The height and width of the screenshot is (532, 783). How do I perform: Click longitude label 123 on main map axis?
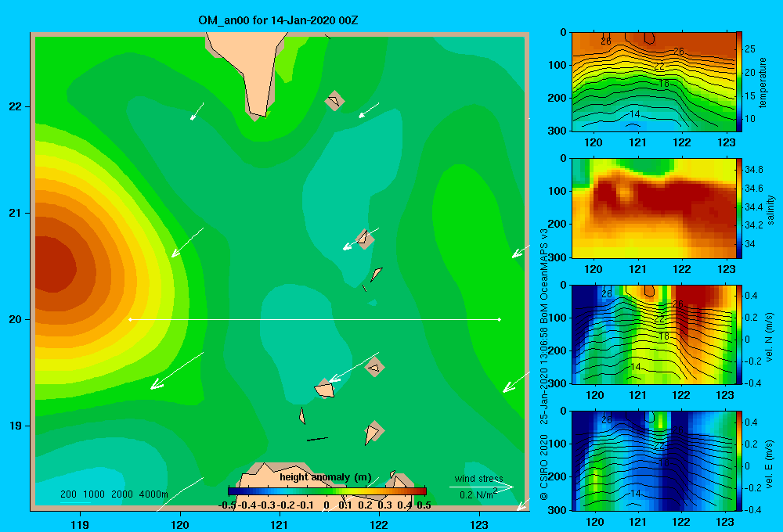coord(479,524)
